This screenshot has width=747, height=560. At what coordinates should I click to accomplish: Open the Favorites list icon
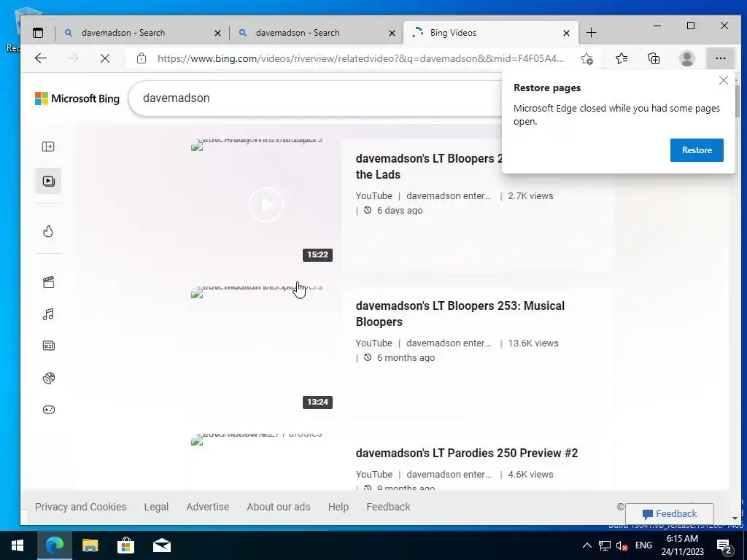pos(622,58)
